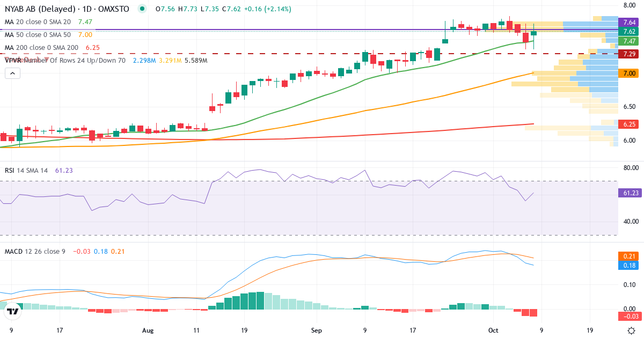
Task: Click the 6.50 price axis value
Action: pos(630,107)
